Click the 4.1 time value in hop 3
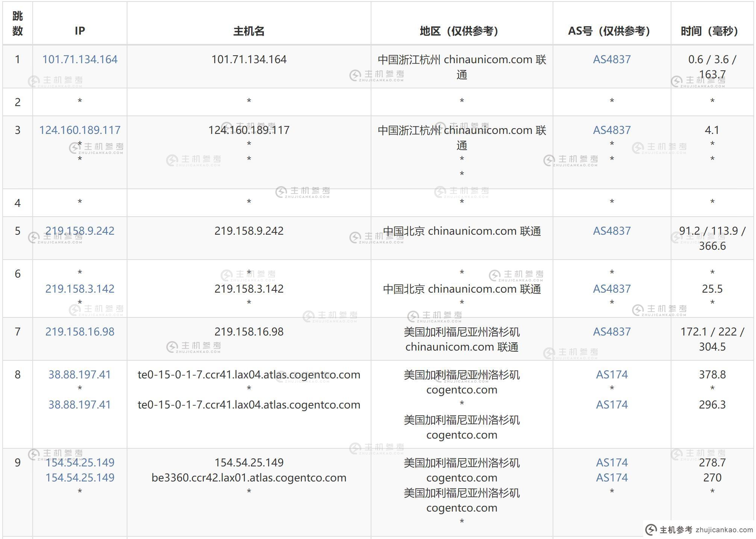Image resolution: width=756 pixels, height=539 pixels. pyautogui.click(x=712, y=130)
